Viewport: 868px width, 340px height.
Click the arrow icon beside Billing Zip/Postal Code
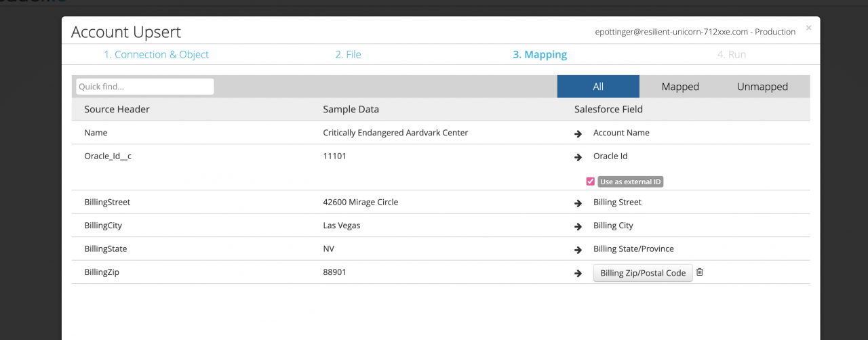tap(578, 274)
